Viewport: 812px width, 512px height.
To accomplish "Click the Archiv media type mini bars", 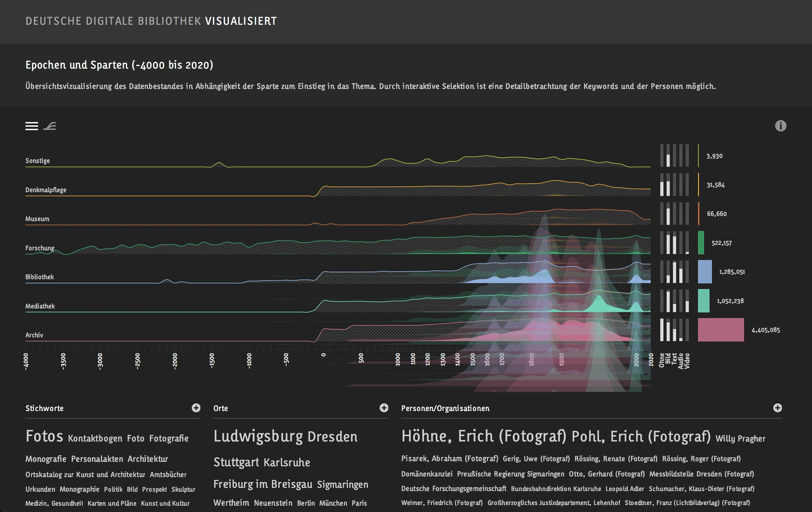I will coord(674,330).
